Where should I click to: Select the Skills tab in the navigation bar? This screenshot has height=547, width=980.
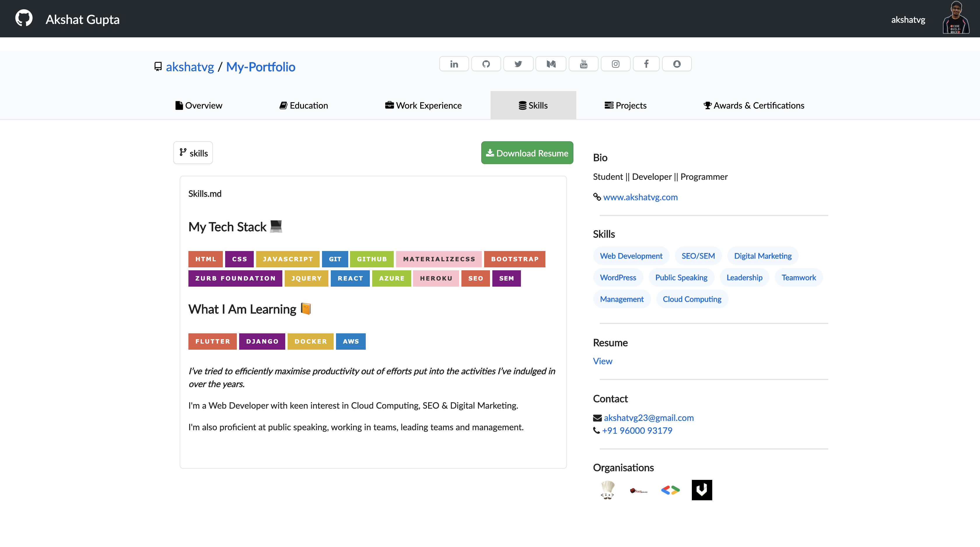[533, 105]
